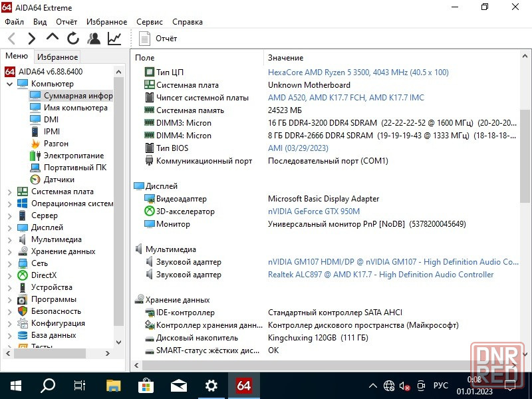
Task: Open the AMD A520 chipset link
Action: [x=346, y=97]
